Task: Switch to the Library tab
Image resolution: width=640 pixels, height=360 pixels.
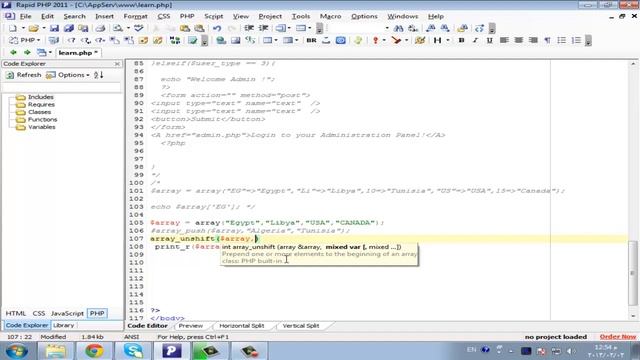Action: click(64, 325)
